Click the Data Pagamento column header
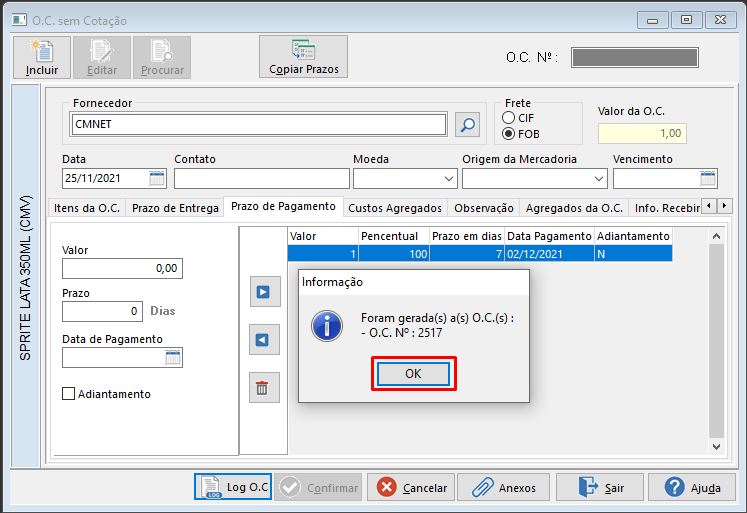 tap(549, 236)
